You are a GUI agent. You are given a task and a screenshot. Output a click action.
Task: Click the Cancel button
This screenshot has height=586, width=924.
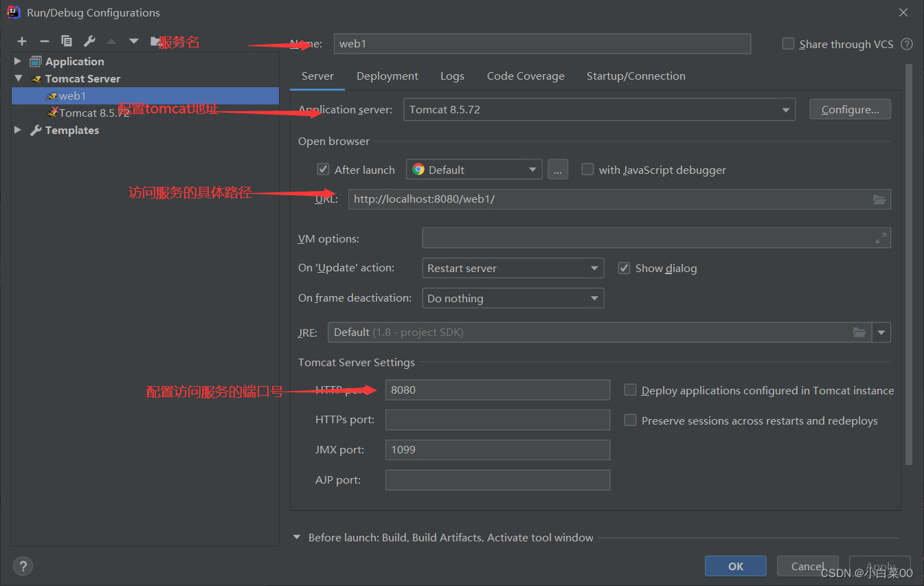[x=807, y=566]
